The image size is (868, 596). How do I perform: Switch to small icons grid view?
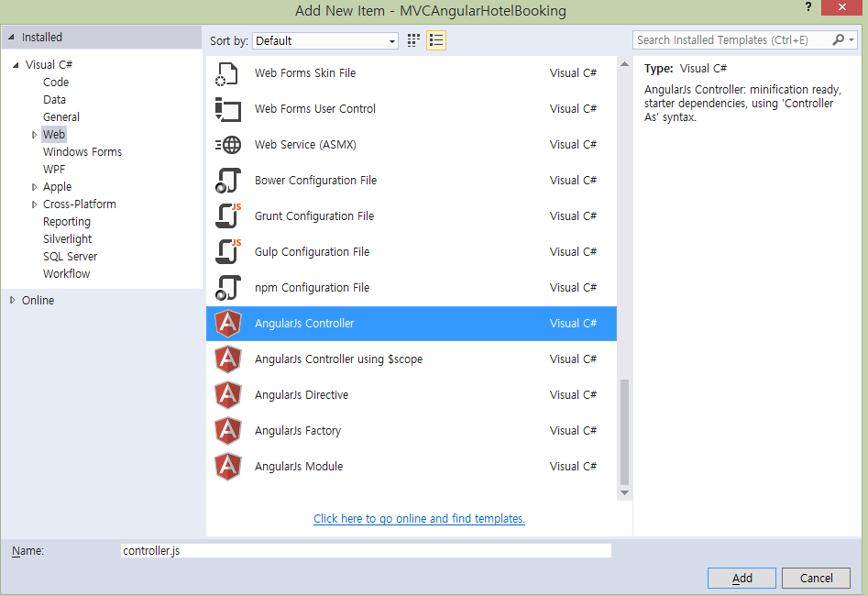413,40
